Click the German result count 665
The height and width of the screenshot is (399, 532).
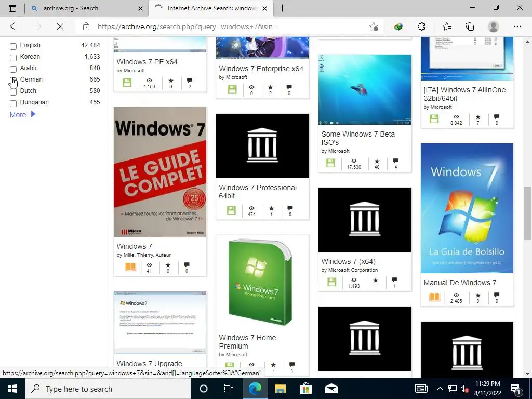coord(95,79)
